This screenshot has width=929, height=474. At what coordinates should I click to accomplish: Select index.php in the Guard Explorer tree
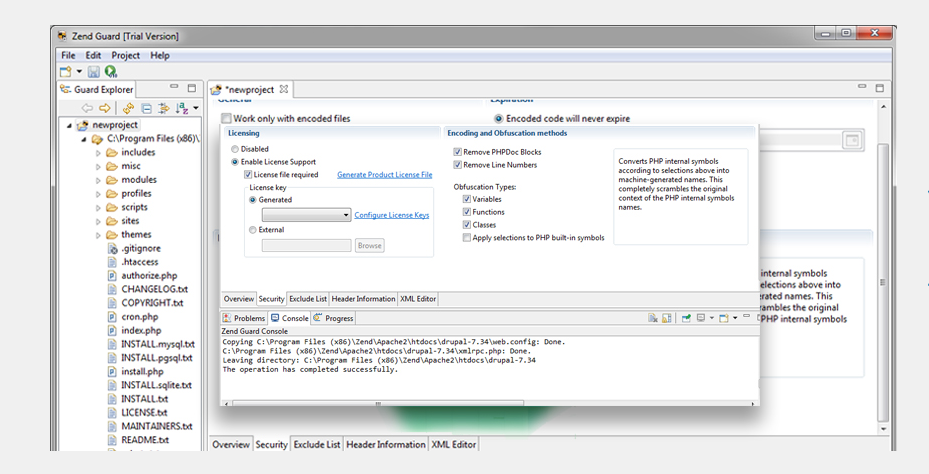pyautogui.click(x=141, y=331)
